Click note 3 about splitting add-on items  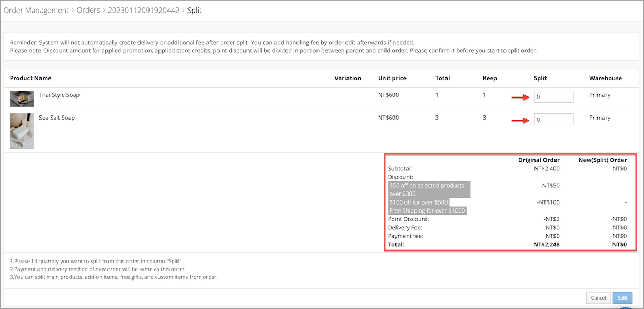tap(114, 277)
